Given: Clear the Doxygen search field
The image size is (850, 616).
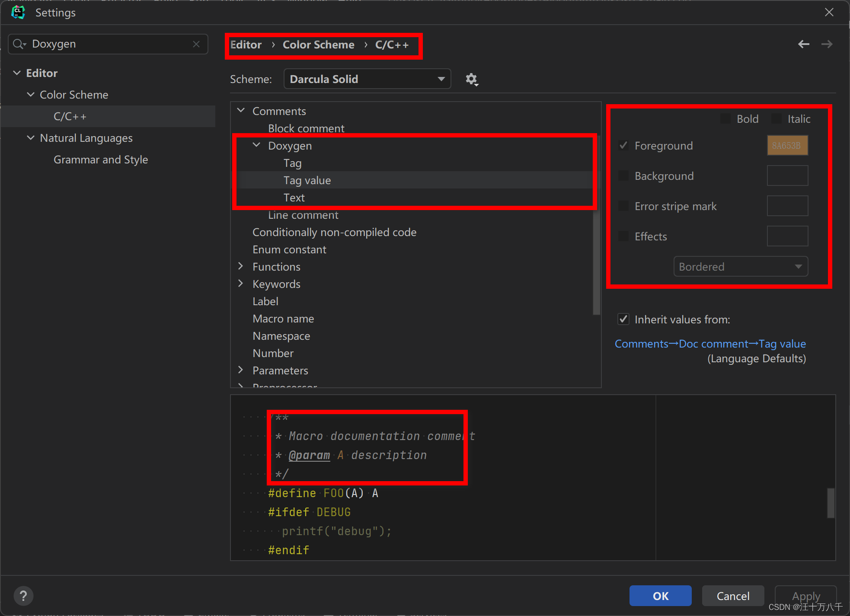Looking at the screenshot, I should 196,44.
